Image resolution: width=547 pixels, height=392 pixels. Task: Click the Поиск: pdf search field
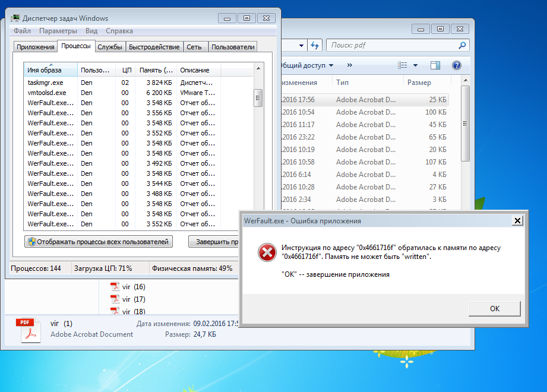(x=392, y=45)
